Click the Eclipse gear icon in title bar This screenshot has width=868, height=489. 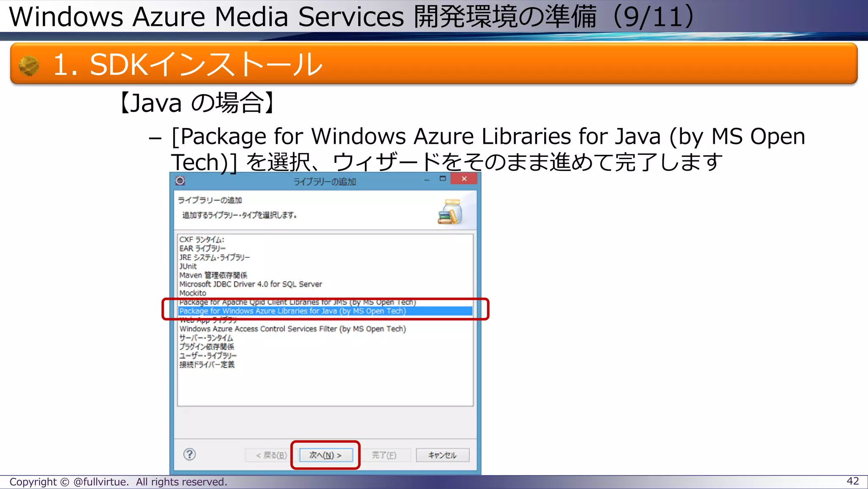pyautogui.click(x=180, y=181)
